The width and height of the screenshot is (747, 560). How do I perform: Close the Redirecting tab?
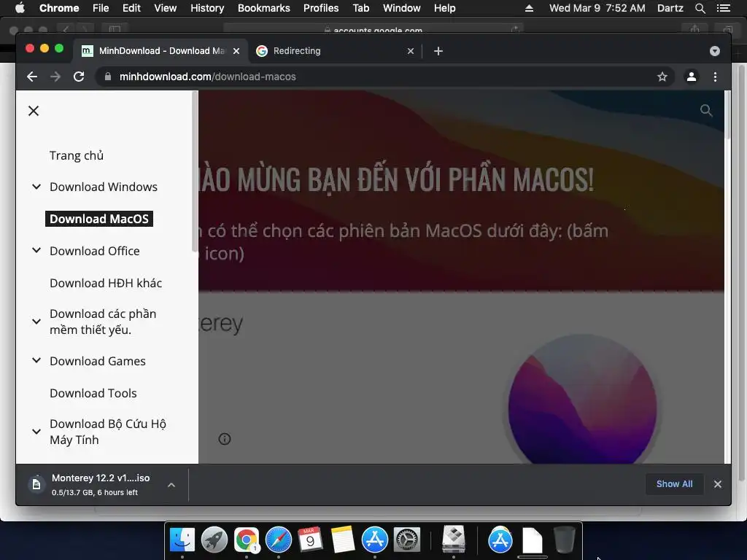[x=411, y=51]
